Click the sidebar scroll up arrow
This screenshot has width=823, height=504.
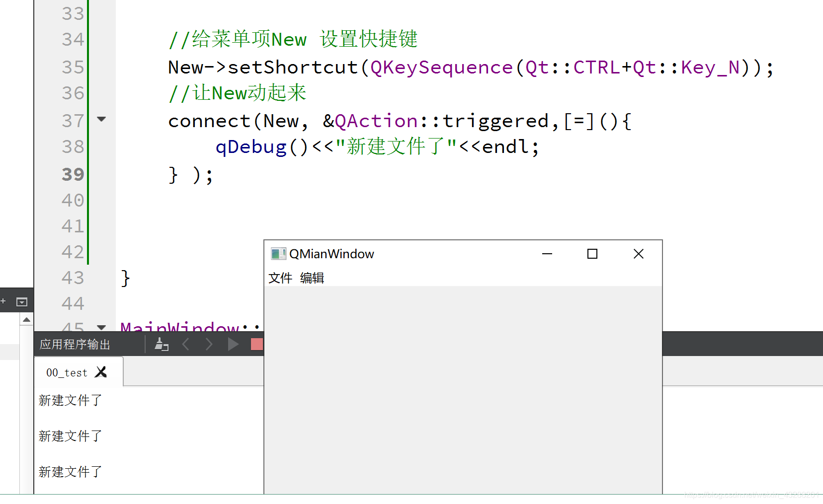click(x=27, y=320)
